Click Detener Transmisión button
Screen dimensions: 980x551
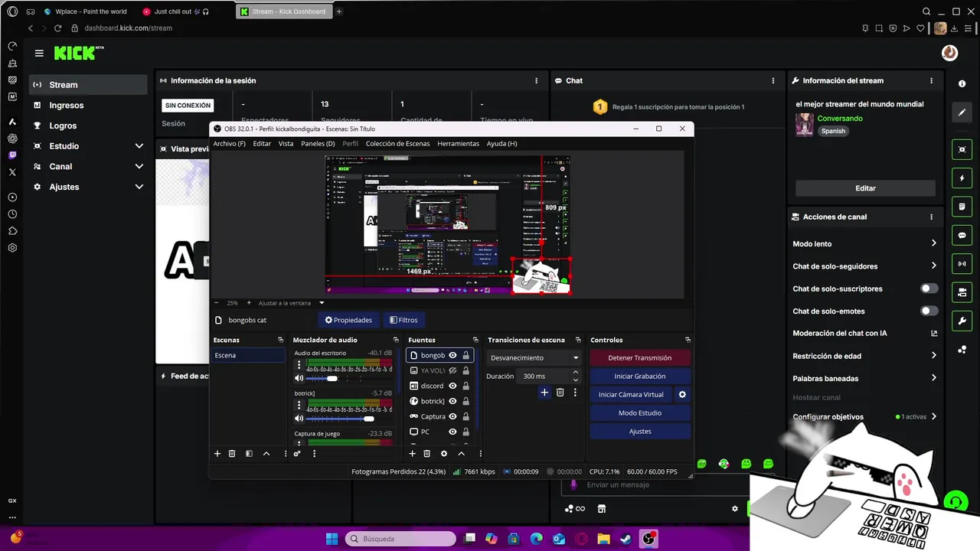640,357
